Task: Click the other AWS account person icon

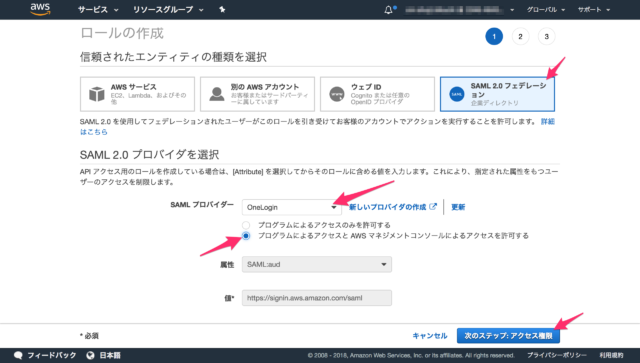Action: [x=217, y=94]
